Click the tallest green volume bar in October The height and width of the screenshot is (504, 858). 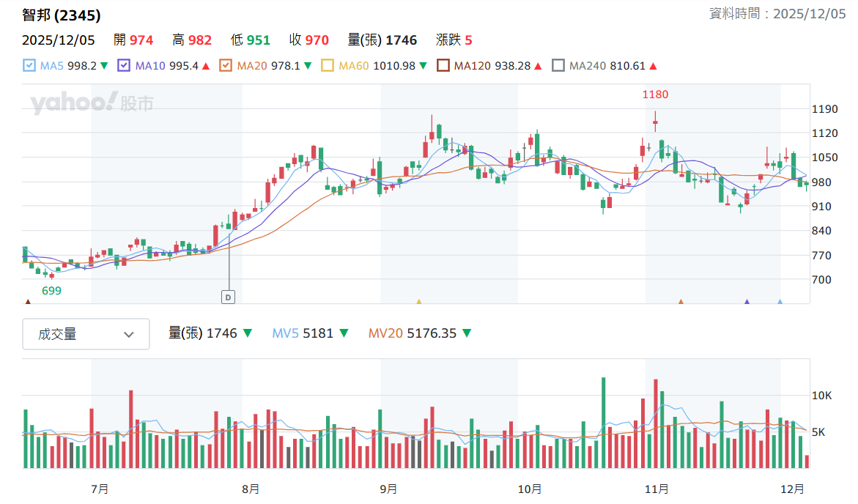(603, 423)
